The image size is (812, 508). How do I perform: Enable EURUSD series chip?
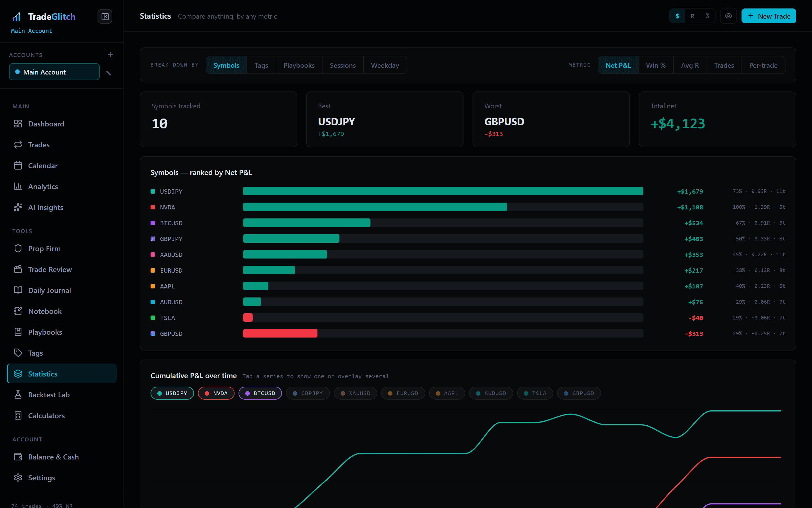403,393
